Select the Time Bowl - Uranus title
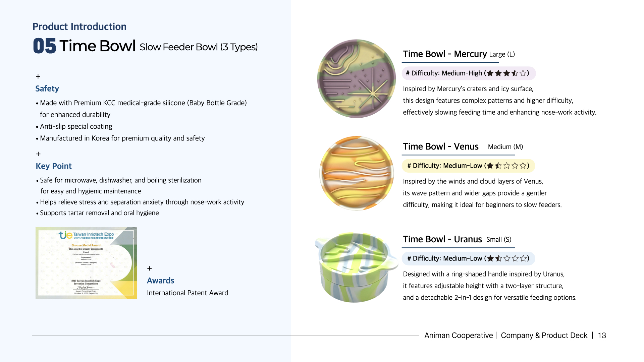Screen dimensions: 644x362 point(442,239)
